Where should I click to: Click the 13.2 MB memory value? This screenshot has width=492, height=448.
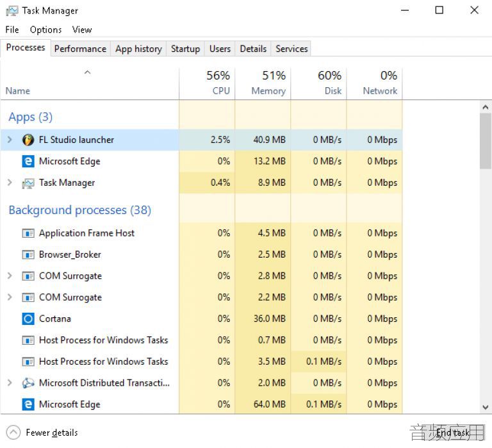pyautogui.click(x=270, y=162)
